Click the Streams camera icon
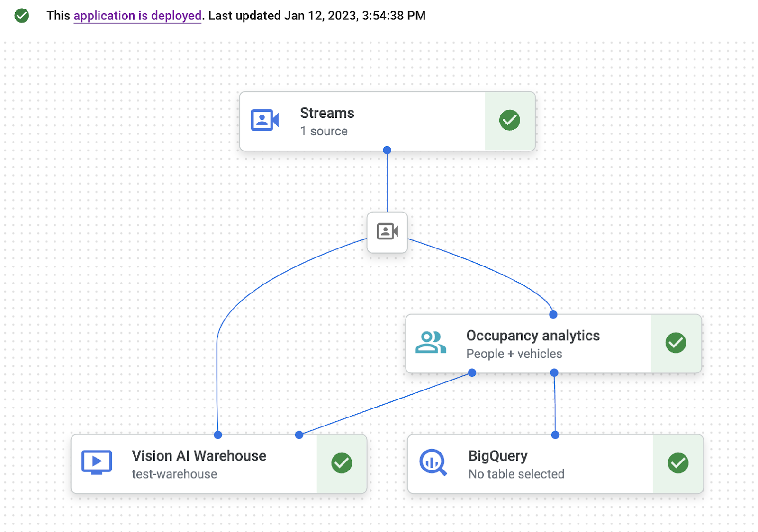 pyautogui.click(x=265, y=121)
